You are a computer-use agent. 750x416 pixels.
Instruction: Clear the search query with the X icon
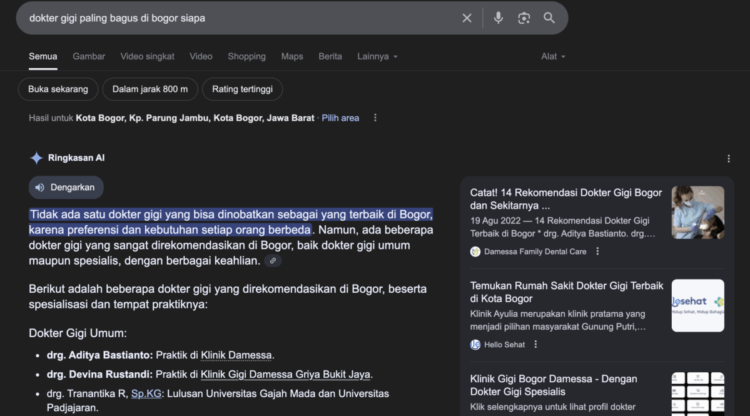tap(467, 18)
